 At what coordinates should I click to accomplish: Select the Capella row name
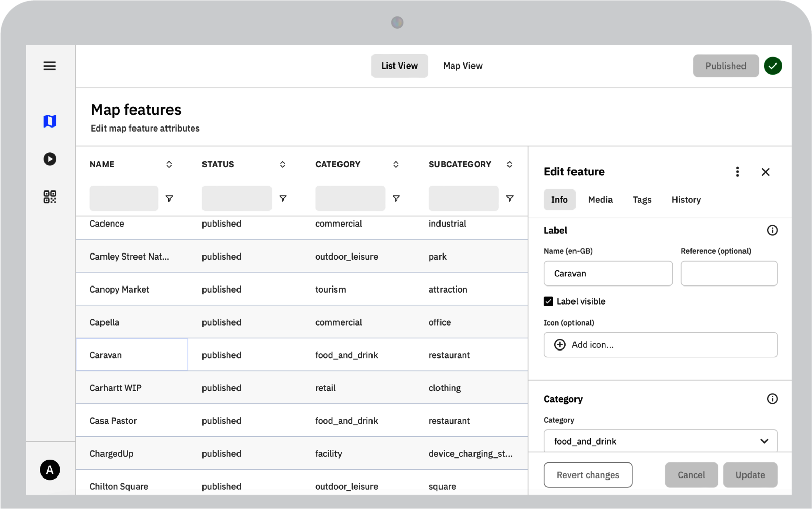point(105,322)
